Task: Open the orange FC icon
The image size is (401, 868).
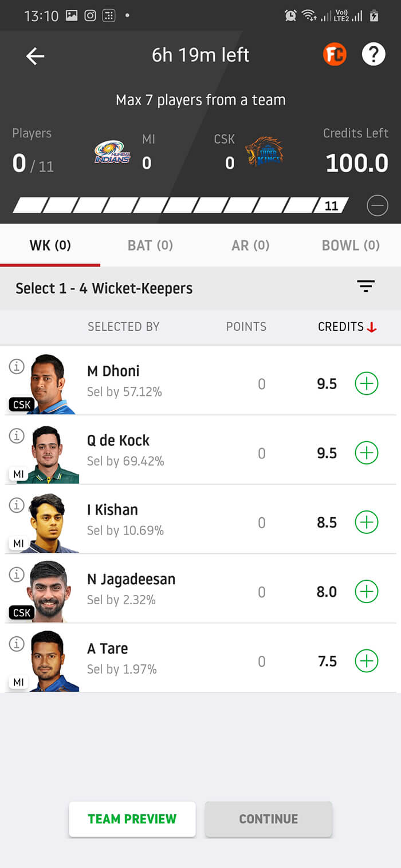Action: (335, 55)
